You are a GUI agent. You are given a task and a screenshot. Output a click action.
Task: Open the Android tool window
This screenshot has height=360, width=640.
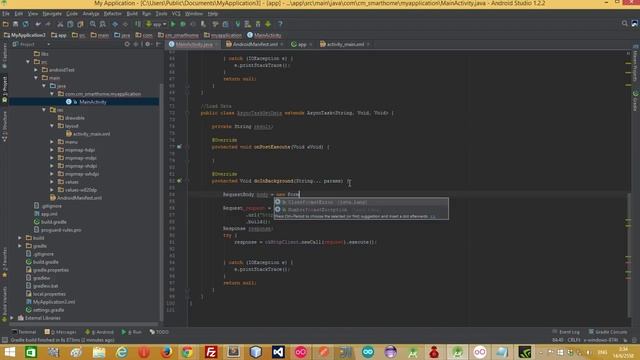point(100,332)
